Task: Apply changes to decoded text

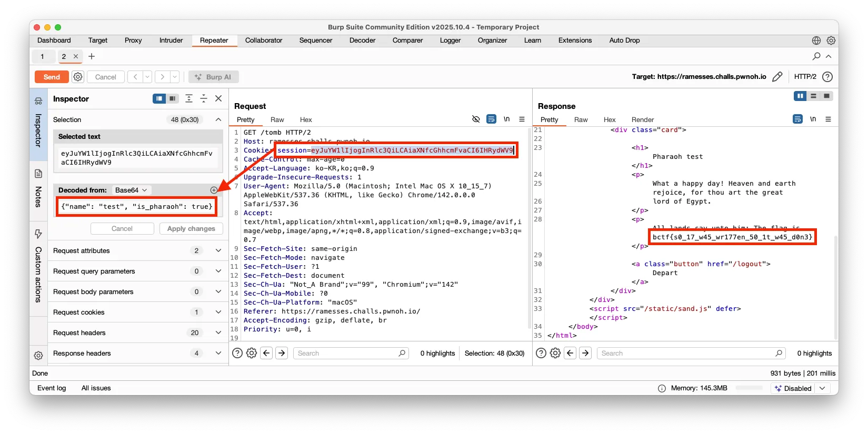Action: [191, 229]
